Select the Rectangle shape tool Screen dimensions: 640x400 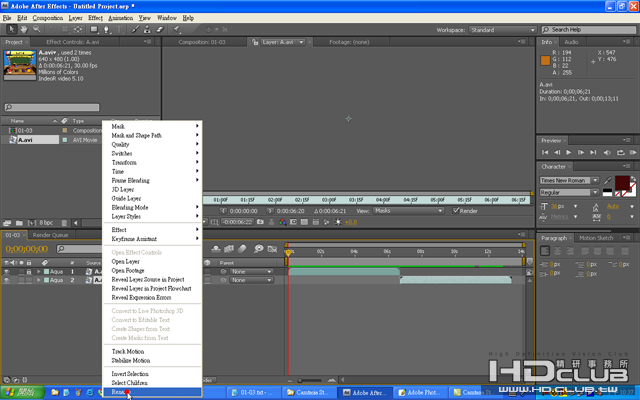tap(94, 29)
